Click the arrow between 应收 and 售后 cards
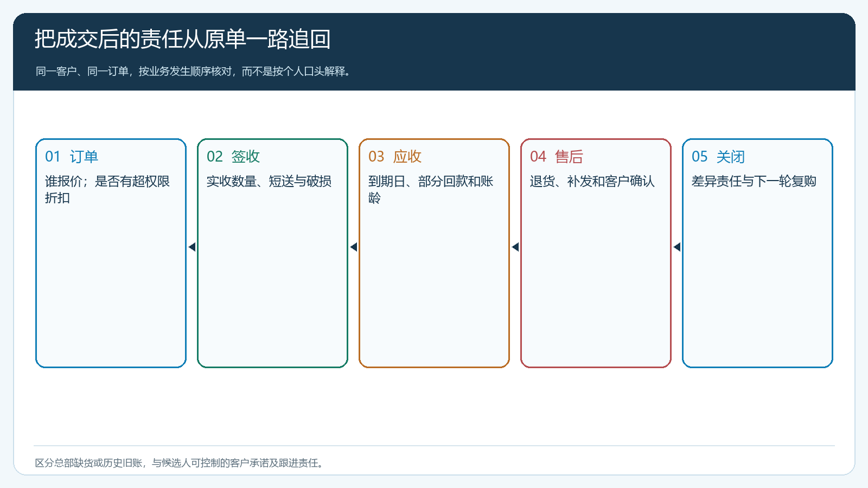Image resolution: width=868 pixels, height=488 pixels. coord(515,247)
